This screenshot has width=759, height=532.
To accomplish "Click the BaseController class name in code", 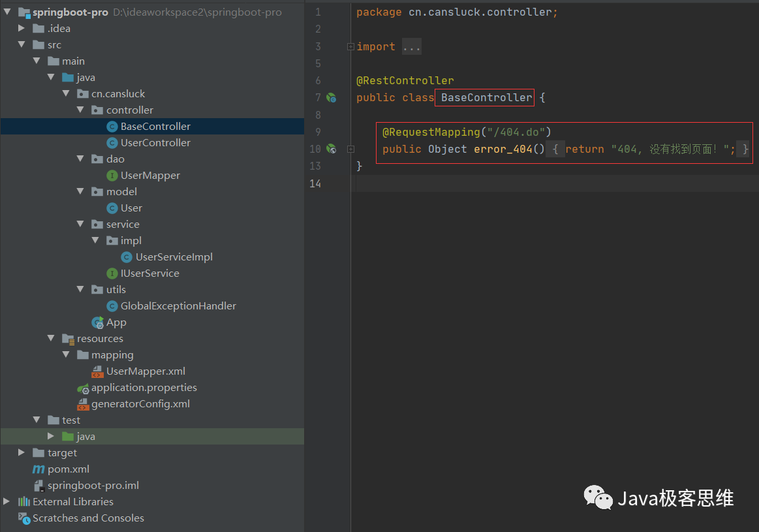I will [486, 98].
